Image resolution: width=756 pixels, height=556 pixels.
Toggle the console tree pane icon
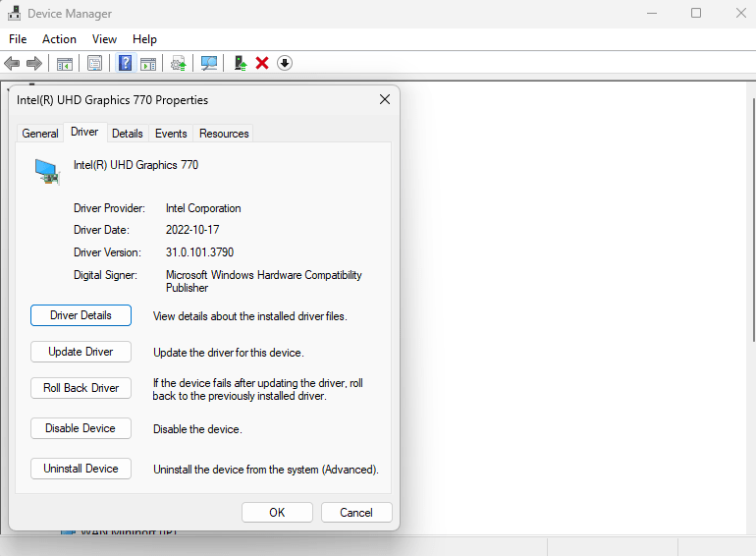tap(65, 63)
